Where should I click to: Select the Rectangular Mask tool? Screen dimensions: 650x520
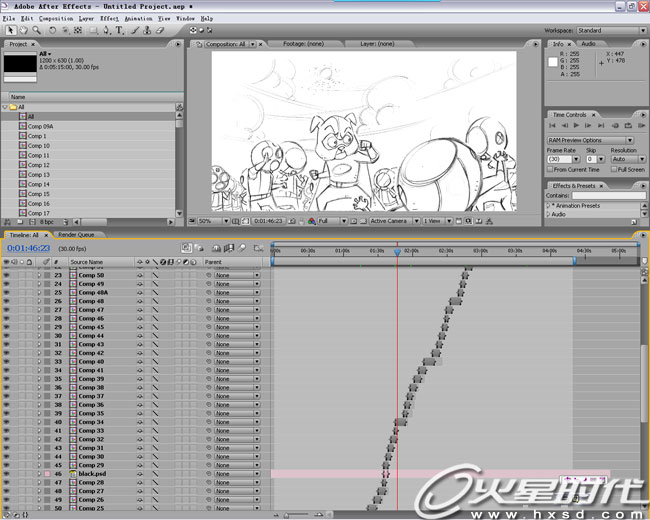point(94,30)
